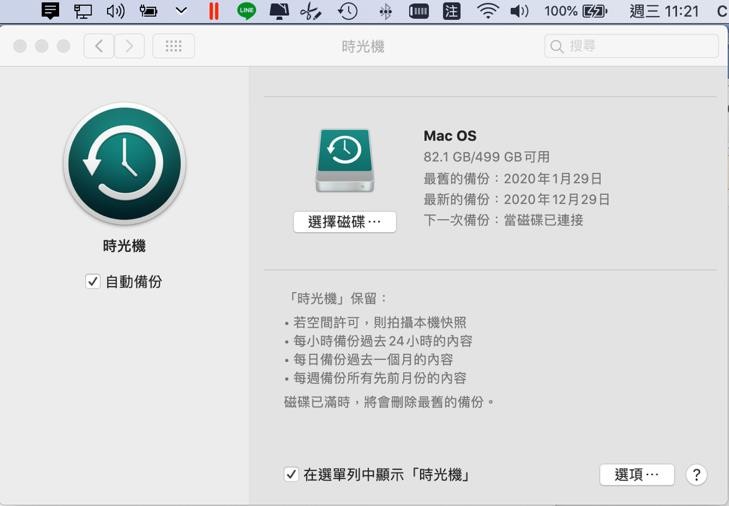The image size is (729, 506).
Task: Show all preferences with grid button
Action: (173, 46)
